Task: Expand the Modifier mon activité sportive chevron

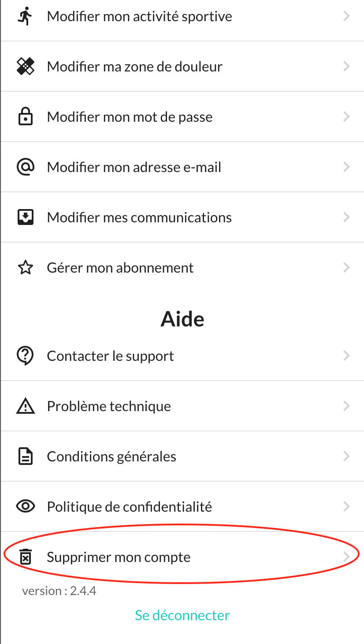Action: (346, 16)
